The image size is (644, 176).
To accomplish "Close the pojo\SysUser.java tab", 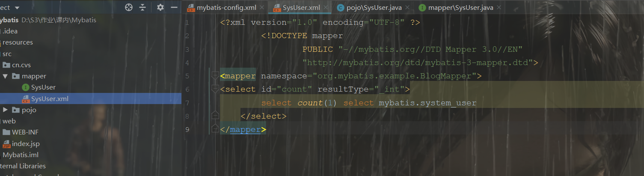I will click(407, 8).
